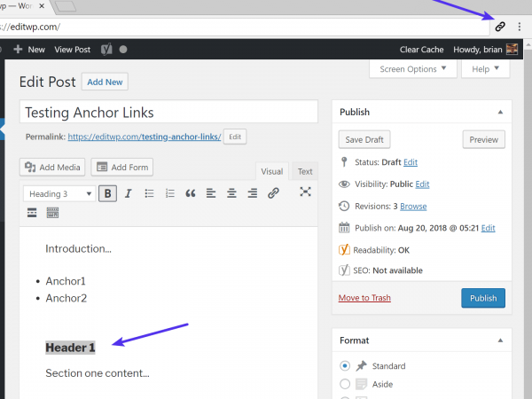The height and width of the screenshot is (399, 532).
Task: Open the New menu in admin bar
Action: (x=29, y=49)
